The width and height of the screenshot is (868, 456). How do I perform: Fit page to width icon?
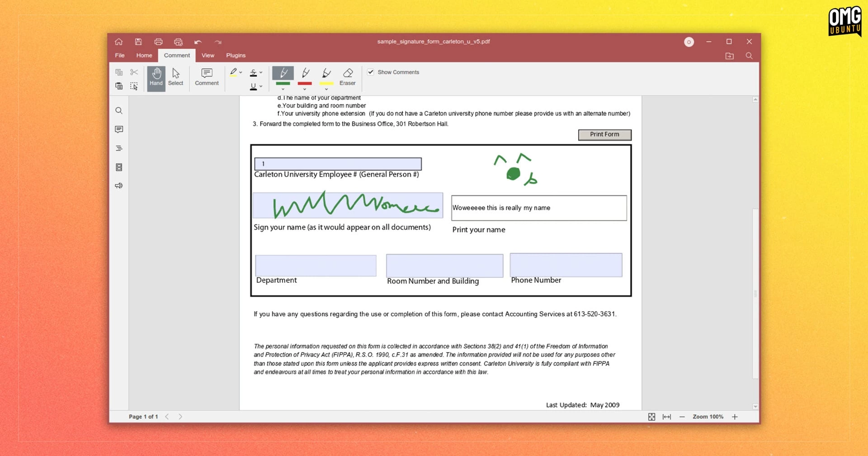(667, 417)
